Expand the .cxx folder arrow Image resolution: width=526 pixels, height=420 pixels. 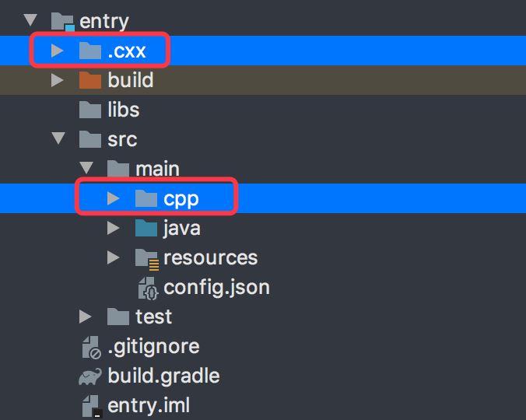(x=57, y=51)
